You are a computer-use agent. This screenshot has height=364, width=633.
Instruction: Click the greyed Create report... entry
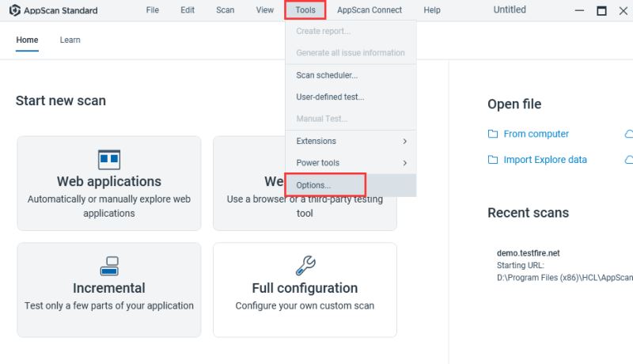click(x=351, y=31)
